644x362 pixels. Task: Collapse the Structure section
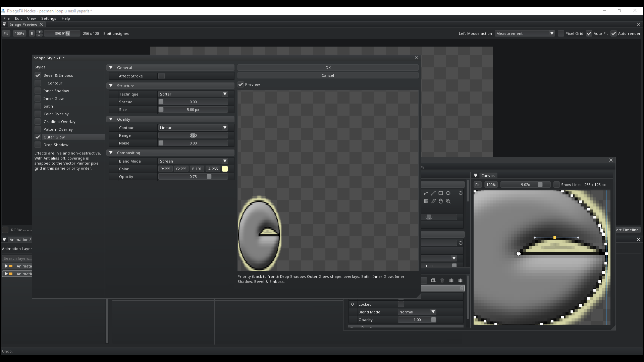[x=111, y=86]
